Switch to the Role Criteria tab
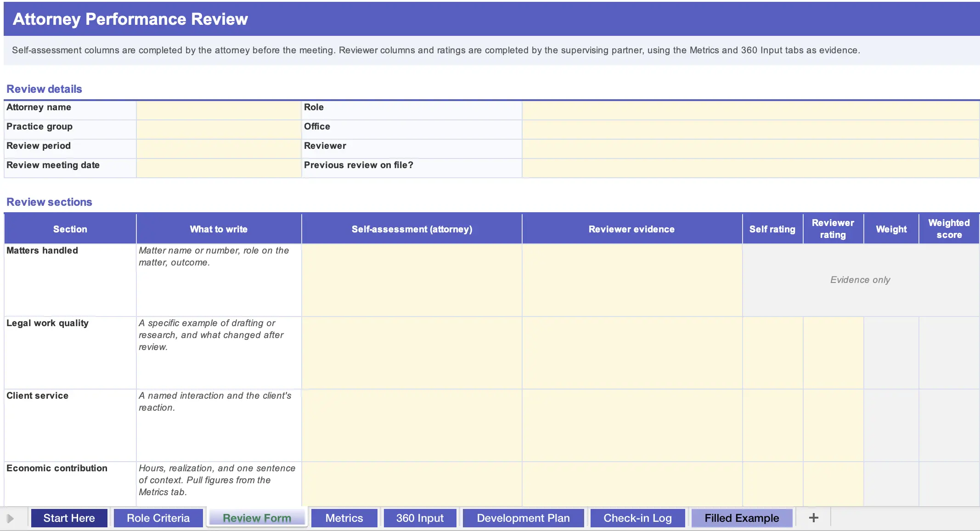Screen dimensions: 980x531 click(158, 518)
